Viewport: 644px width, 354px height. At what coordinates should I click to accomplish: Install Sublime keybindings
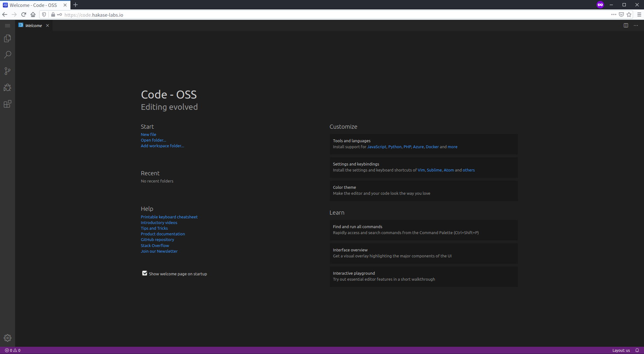point(434,170)
